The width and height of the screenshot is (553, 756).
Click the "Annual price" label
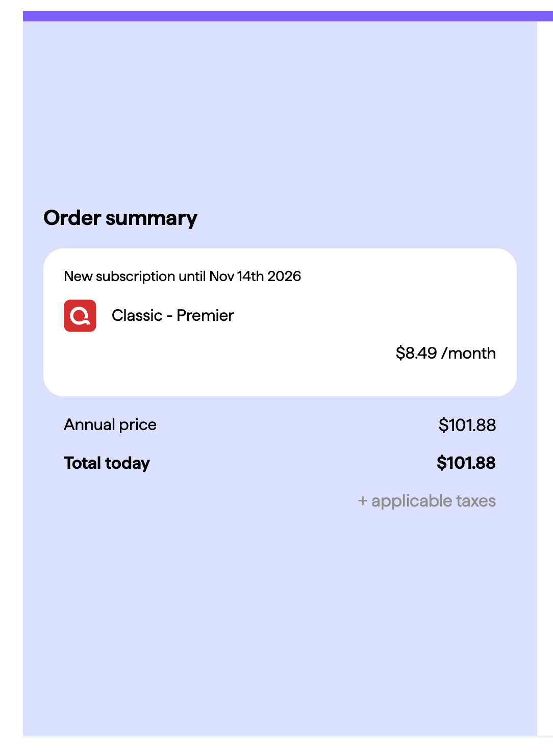pyautogui.click(x=110, y=425)
